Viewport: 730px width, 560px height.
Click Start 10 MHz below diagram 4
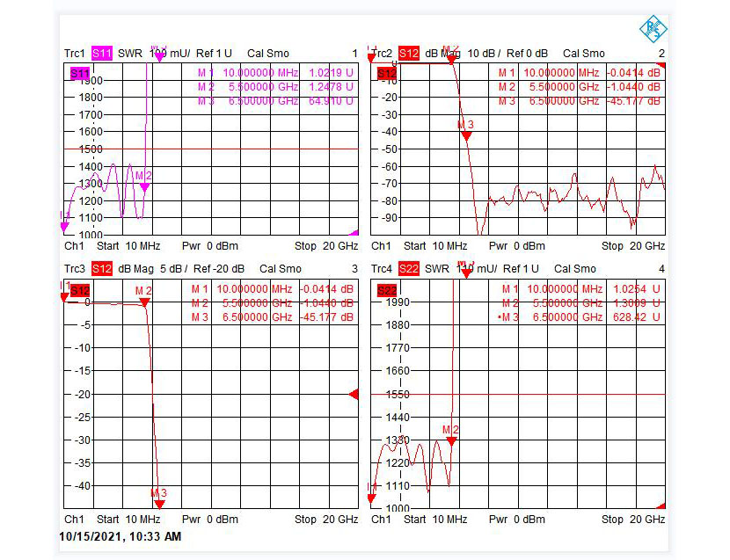pos(434,519)
